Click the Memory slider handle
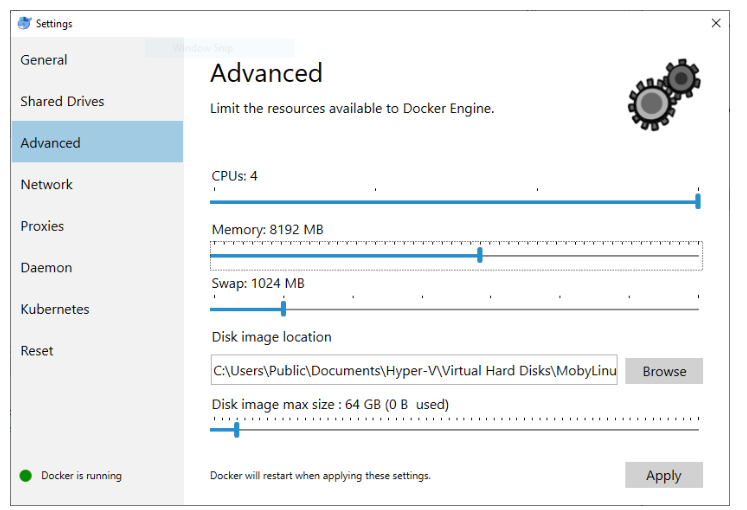This screenshot has width=747, height=510. (x=480, y=255)
